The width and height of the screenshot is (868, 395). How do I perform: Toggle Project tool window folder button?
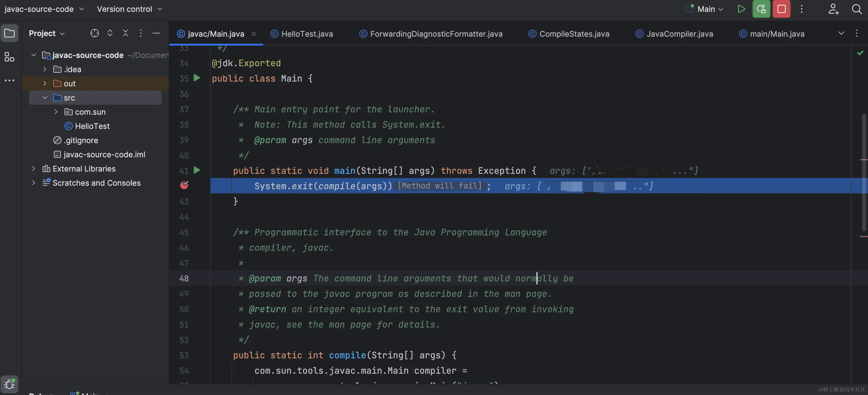click(x=9, y=33)
